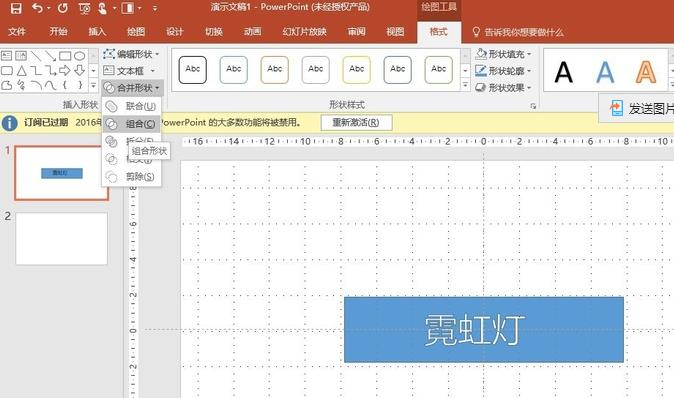Click the 发送图片 button
Image resolution: width=674 pixels, height=398 pixels.
click(637, 109)
